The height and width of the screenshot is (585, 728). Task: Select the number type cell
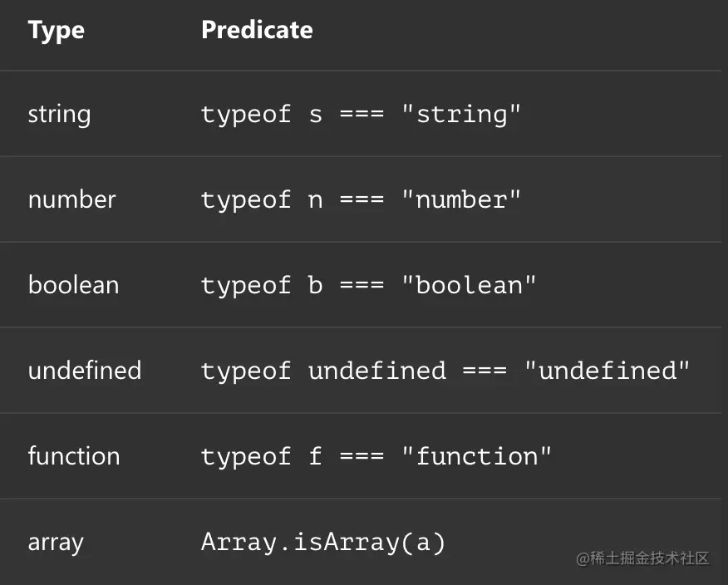coord(72,199)
